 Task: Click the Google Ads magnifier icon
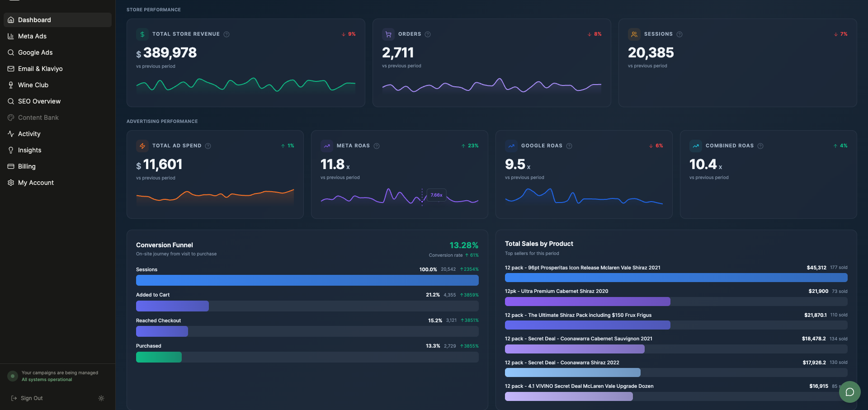coord(11,52)
